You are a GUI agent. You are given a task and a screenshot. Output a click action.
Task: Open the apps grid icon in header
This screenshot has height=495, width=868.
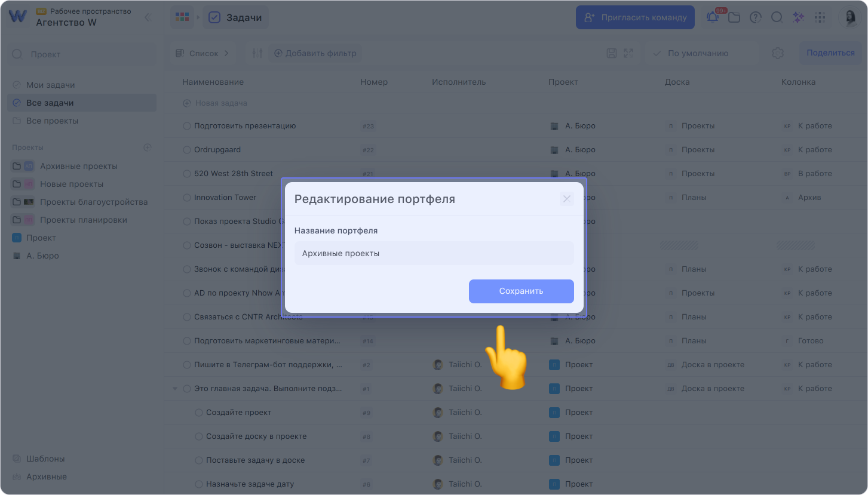click(x=820, y=17)
